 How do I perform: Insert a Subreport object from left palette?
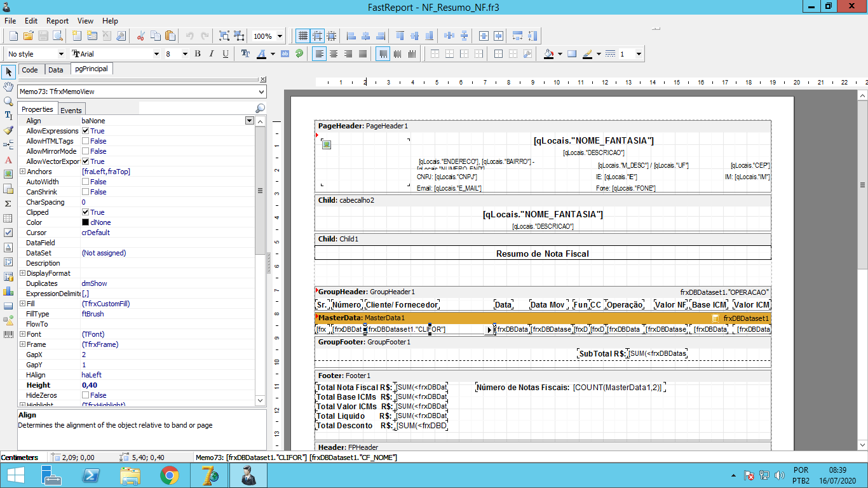[8, 189]
